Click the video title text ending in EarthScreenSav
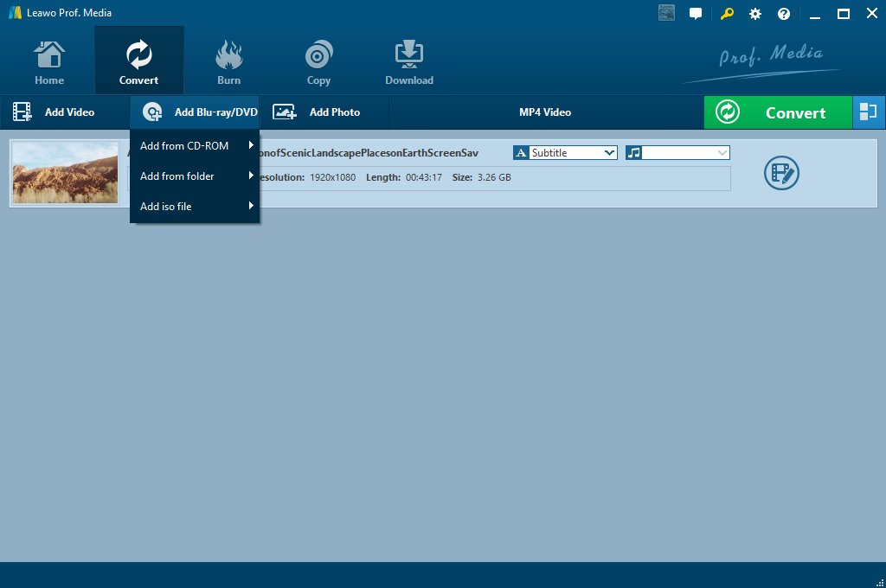The width and height of the screenshot is (886, 588). point(369,153)
